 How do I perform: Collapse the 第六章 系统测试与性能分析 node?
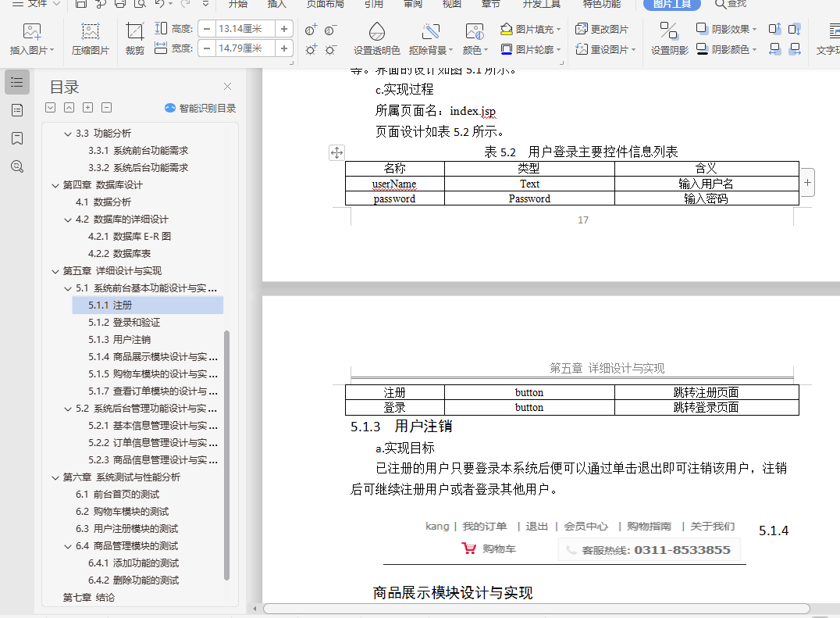click(55, 477)
